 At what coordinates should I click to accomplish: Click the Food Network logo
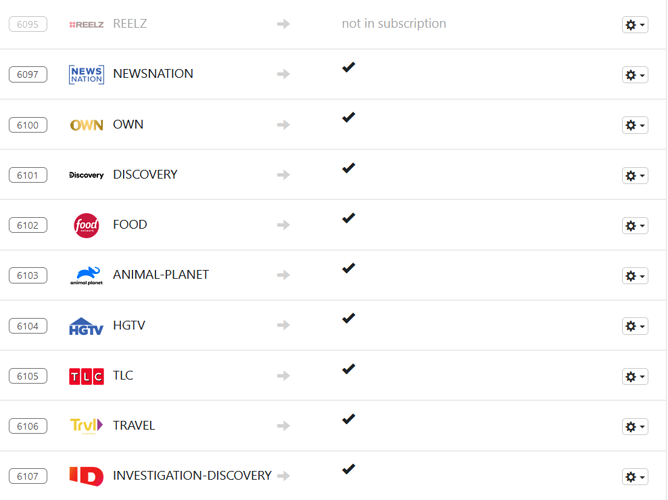[x=86, y=225]
